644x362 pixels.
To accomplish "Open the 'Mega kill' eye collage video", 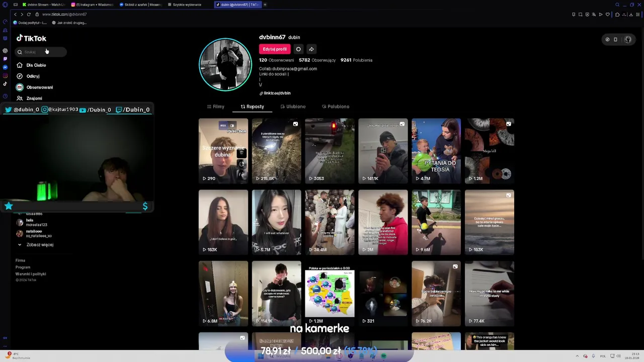I will 490,151.
